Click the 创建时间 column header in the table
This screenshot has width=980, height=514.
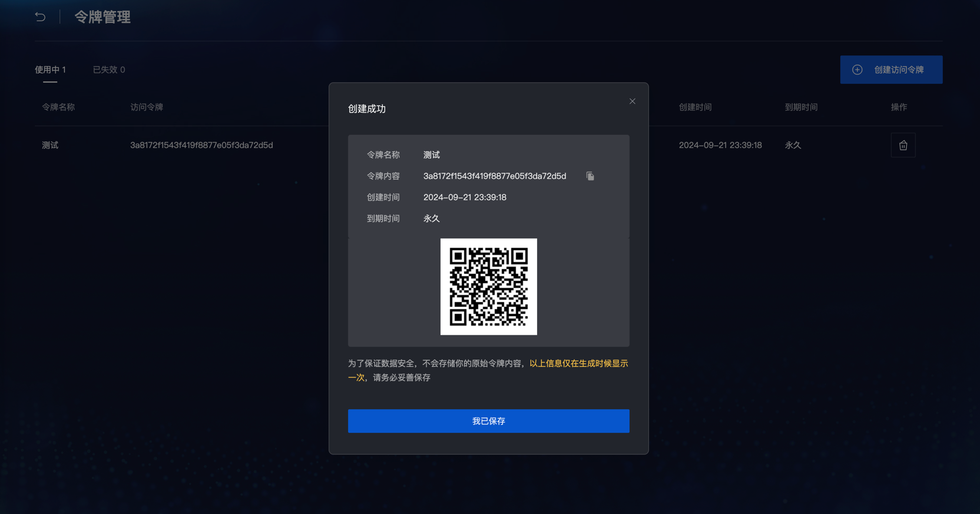pos(695,107)
